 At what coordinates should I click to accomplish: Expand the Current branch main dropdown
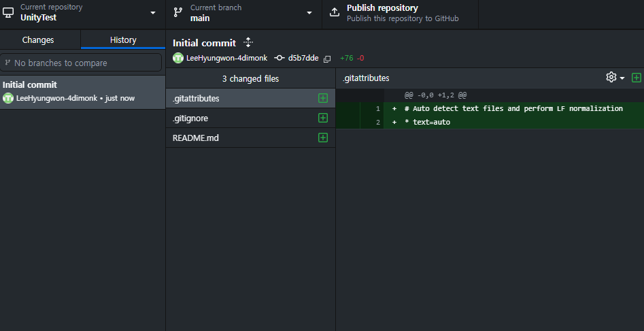[243, 12]
